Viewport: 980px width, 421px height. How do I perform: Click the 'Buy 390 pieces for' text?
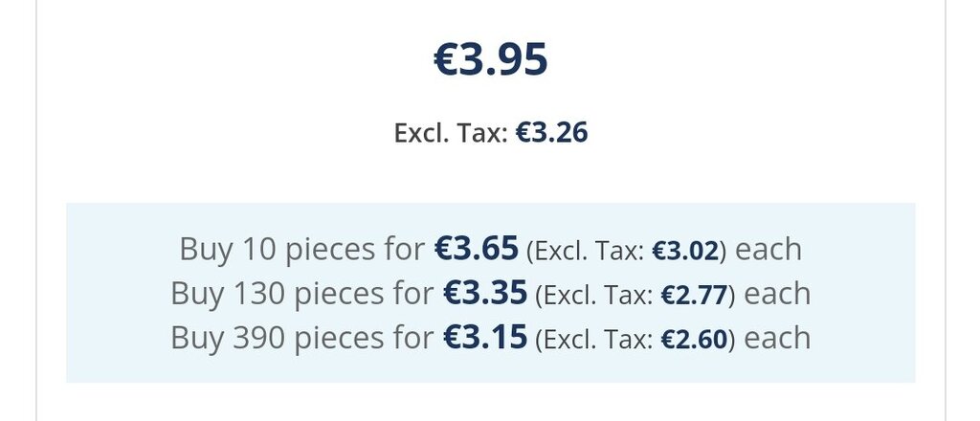[x=301, y=338]
